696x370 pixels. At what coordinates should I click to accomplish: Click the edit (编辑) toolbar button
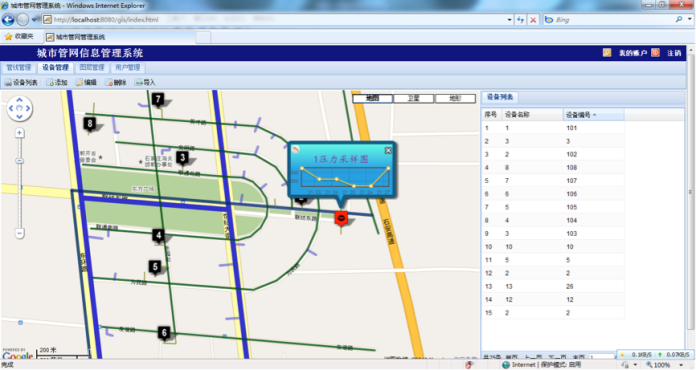[86, 83]
